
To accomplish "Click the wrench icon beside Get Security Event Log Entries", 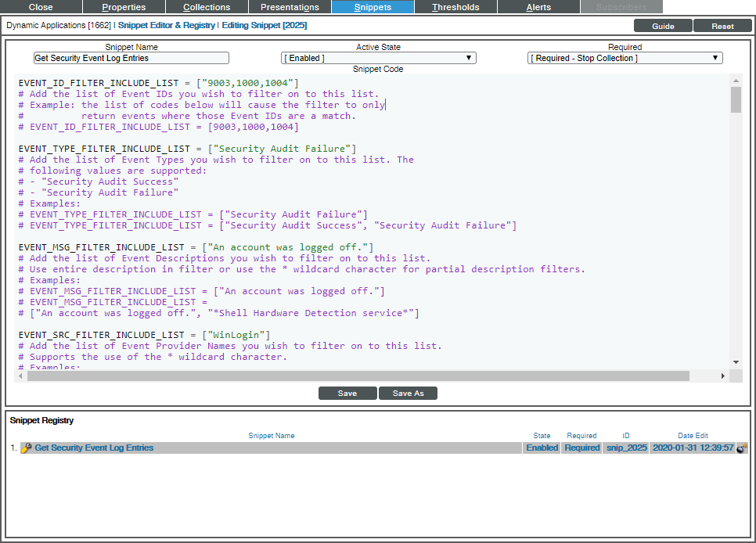I will click(x=26, y=448).
